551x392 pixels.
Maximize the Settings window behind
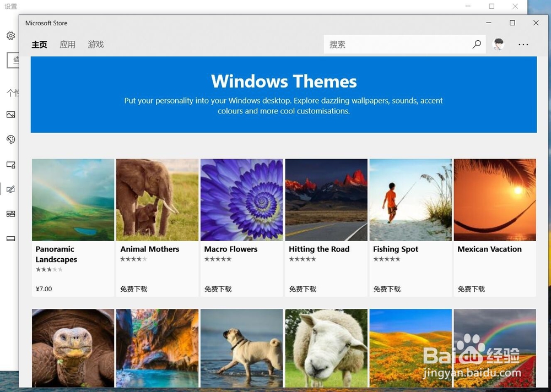[491, 6]
